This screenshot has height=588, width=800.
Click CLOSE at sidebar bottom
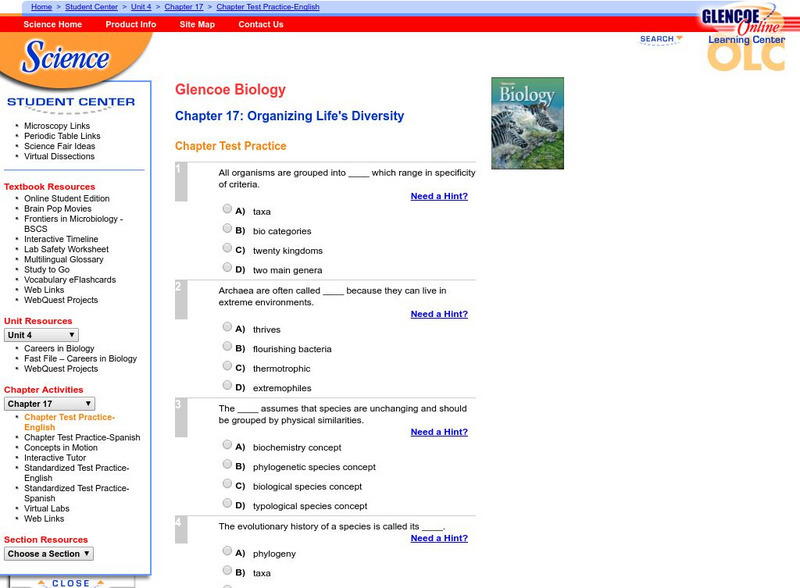tap(71, 583)
